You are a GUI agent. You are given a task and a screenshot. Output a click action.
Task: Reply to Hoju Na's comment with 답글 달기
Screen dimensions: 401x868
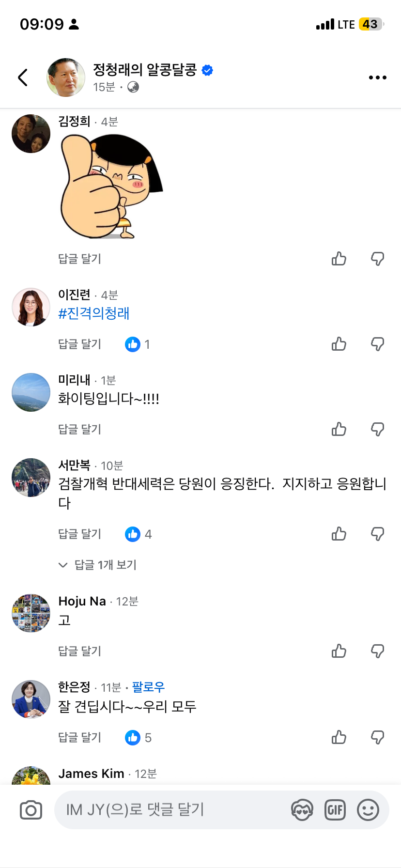tap(80, 651)
